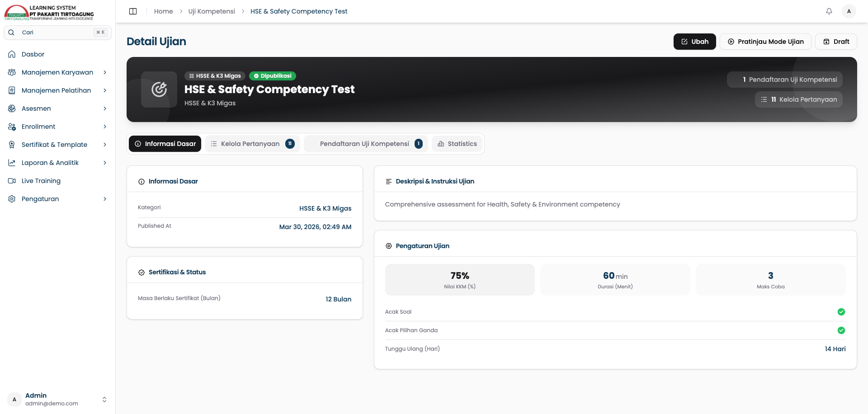Expand the Sertifikat & Template chevron

point(105,145)
